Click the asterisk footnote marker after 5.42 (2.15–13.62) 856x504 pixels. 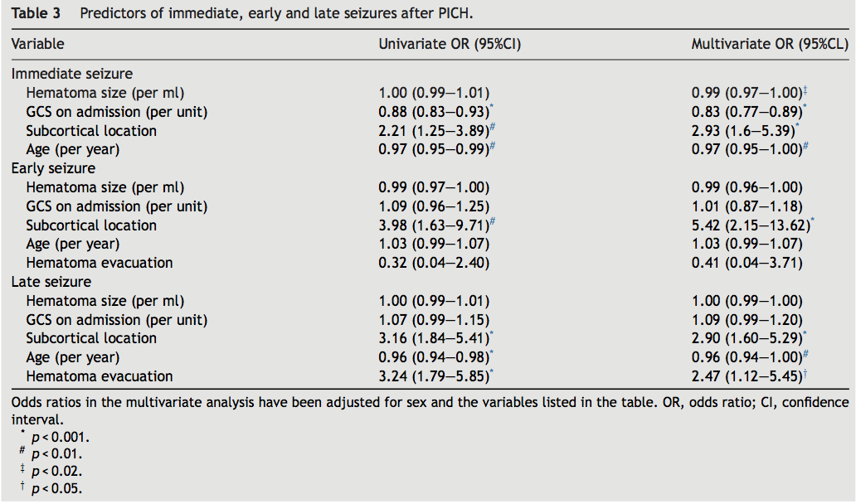[x=812, y=222]
